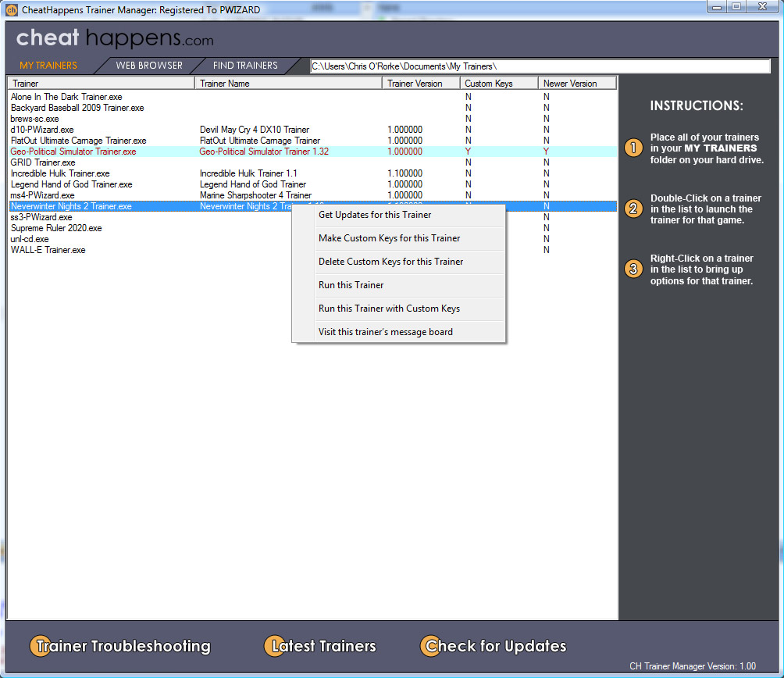Click the cheat happens.com logo
Image resolution: width=784 pixels, height=678 pixels.
tap(115, 39)
